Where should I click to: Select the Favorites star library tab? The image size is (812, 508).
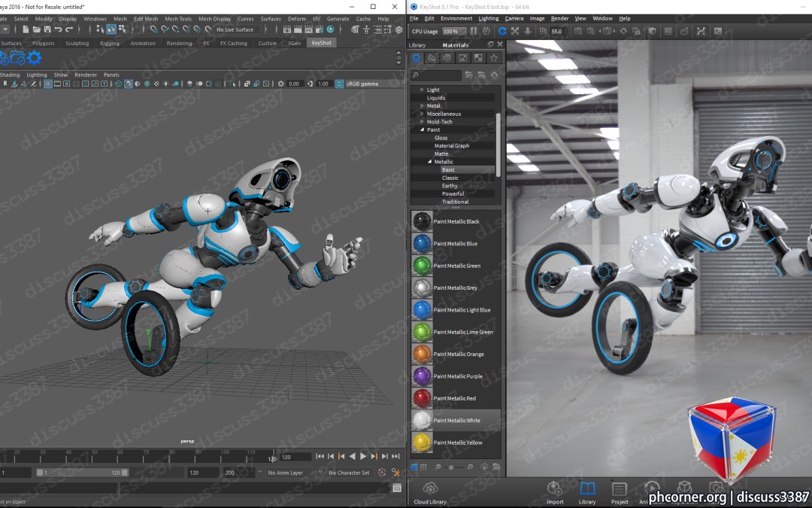point(494,58)
